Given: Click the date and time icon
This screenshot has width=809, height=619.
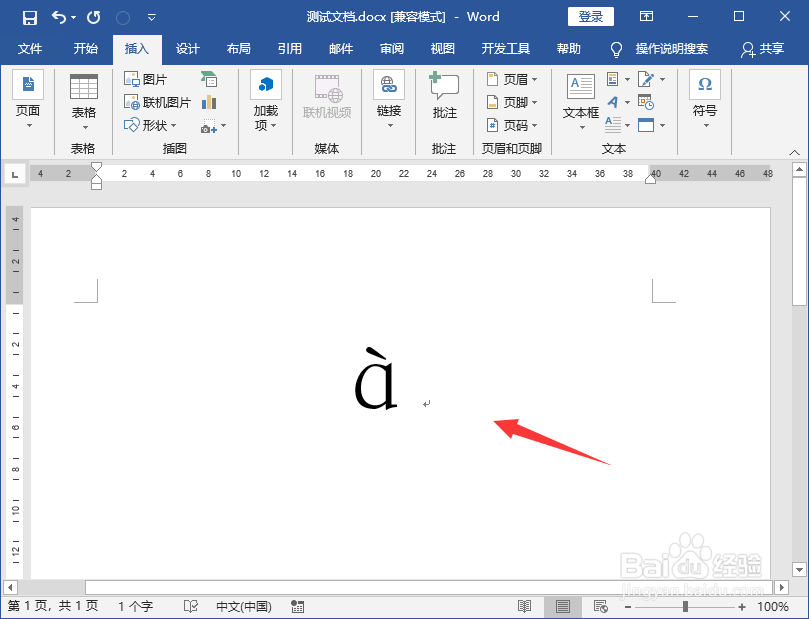Looking at the screenshot, I should (646, 102).
